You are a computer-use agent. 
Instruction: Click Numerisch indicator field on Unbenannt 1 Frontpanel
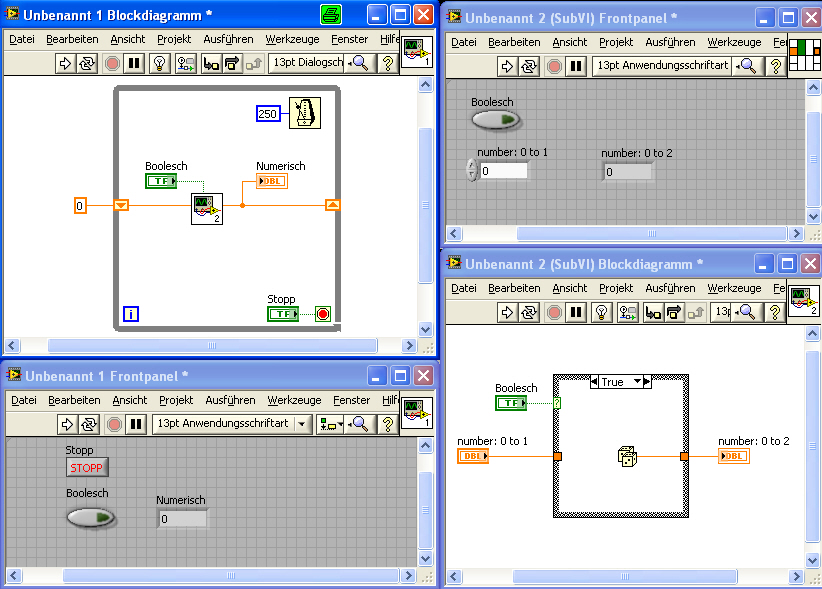183,519
